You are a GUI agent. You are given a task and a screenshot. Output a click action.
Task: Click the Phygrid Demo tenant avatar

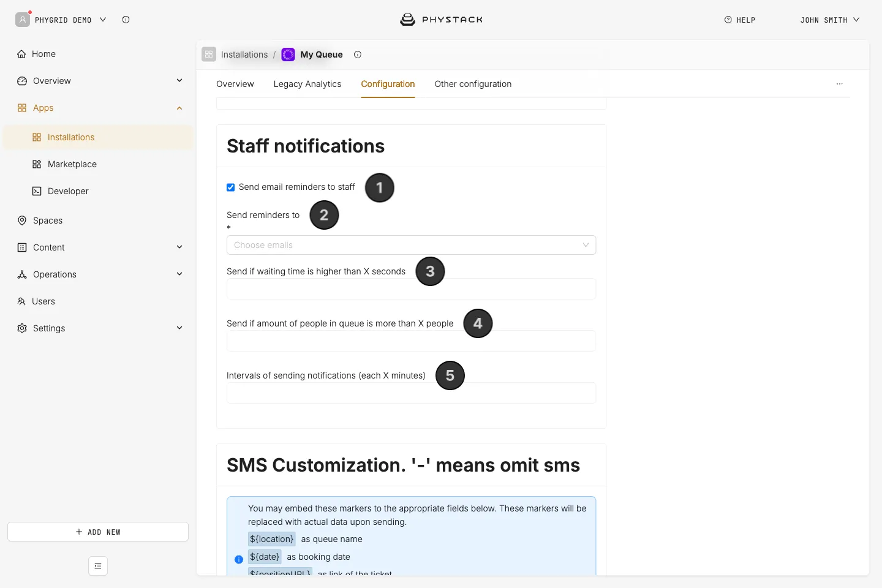coord(23,20)
